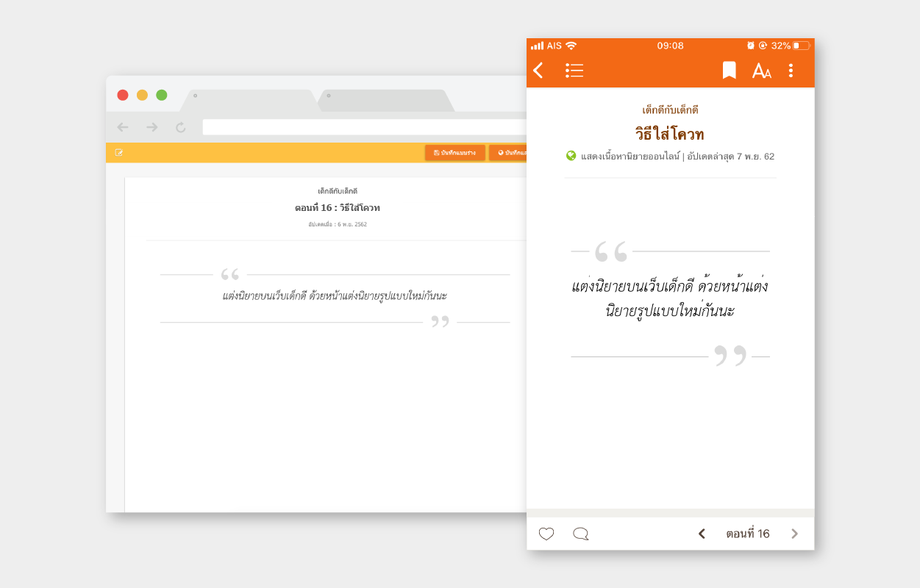The width and height of the screenshot is (920, 588).
Task: Open comments via the speech bubble icon
Action: [581, 534]
